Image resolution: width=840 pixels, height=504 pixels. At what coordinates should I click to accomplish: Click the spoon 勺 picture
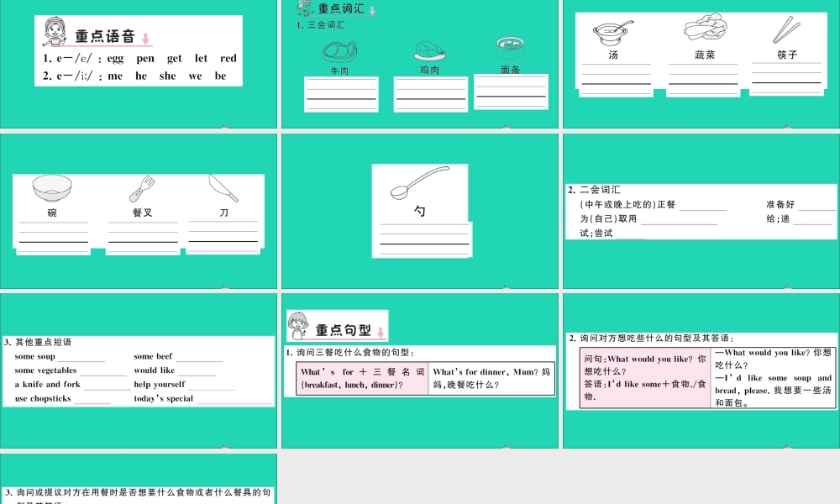point(419,183)
